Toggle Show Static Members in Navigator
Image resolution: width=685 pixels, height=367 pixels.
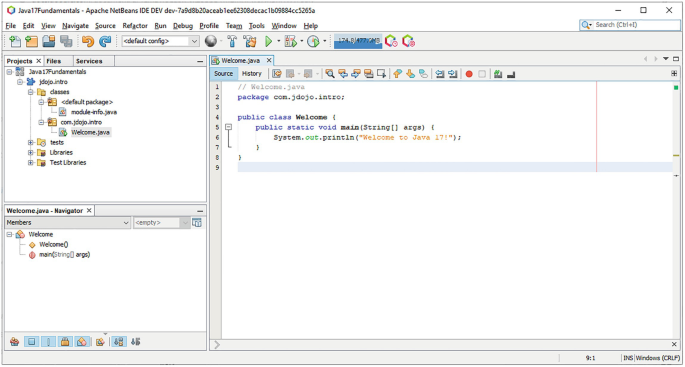coord(48,342)
